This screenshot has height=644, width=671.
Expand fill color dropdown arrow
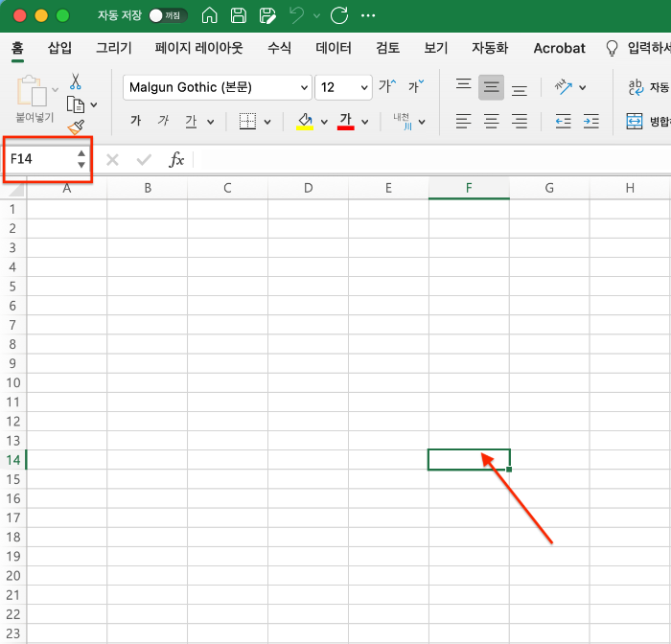click(324, 122)
